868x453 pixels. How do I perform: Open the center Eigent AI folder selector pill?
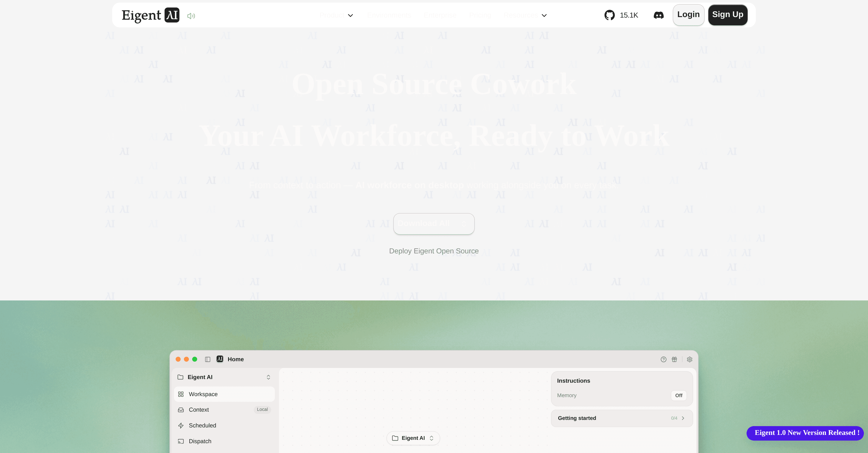(x=413, y=438)
